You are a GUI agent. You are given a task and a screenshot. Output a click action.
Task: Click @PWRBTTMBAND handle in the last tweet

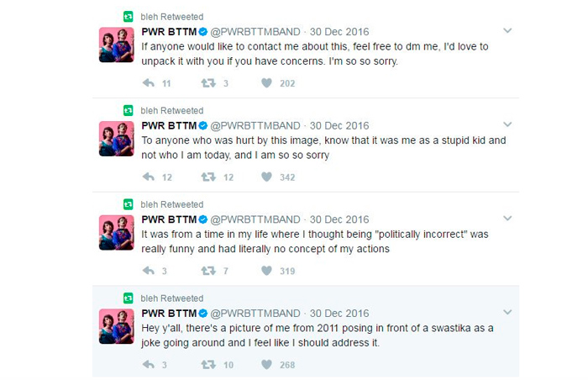point(255,314)
